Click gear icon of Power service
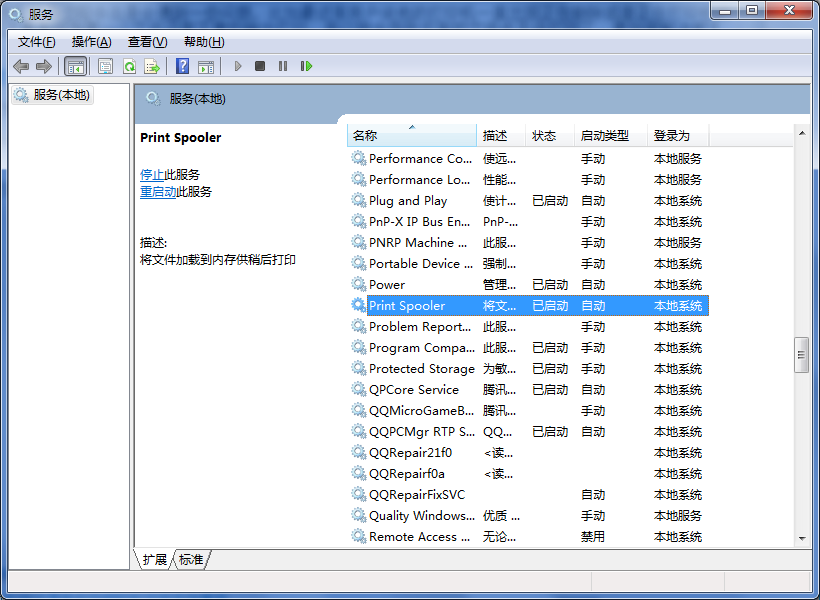This screenshot has height=600, width=820. [358, 284]
